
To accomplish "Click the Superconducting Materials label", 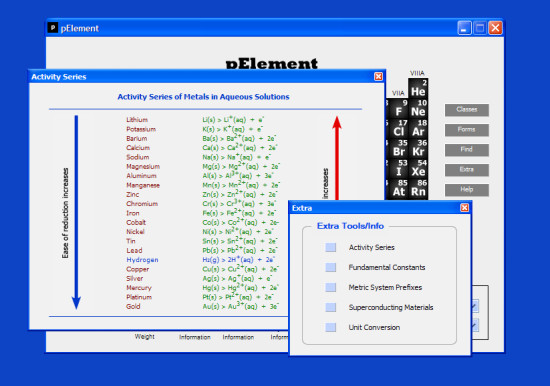I will tap(391, 307).
